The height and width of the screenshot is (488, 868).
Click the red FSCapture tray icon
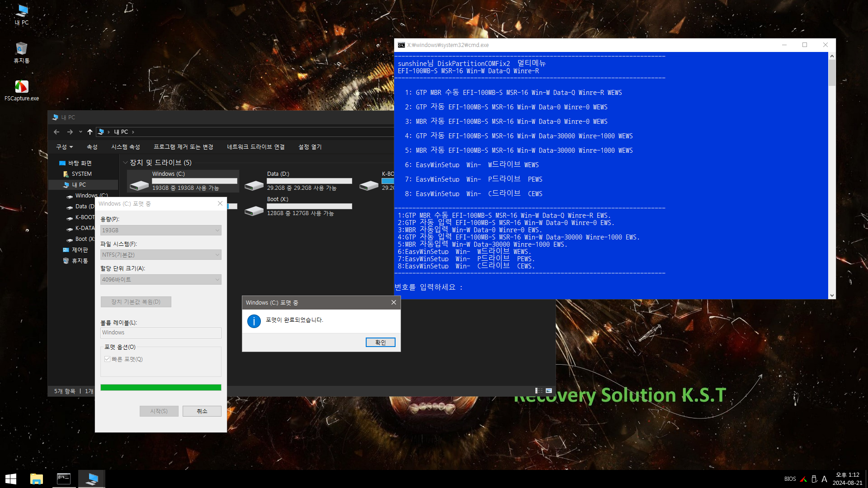[x=803, y=479]
